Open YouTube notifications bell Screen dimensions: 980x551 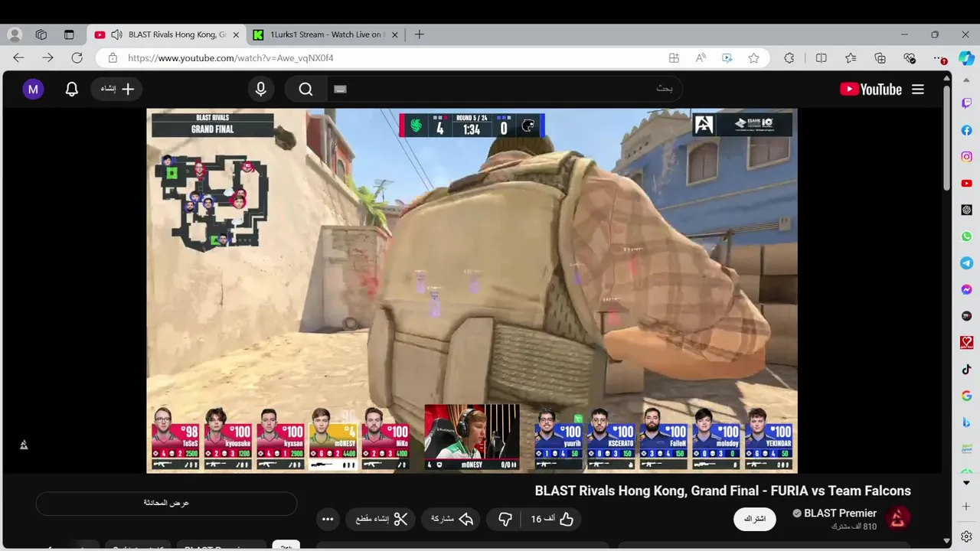71,90
